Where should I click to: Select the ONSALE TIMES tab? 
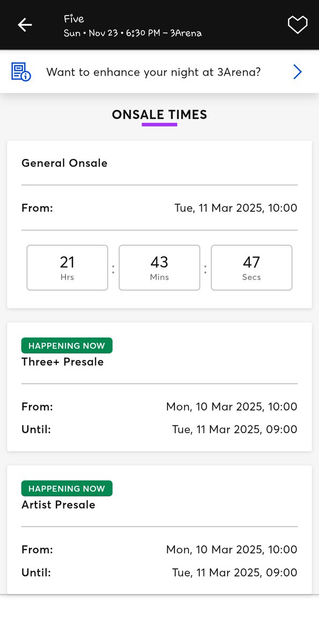coord(160,115)
